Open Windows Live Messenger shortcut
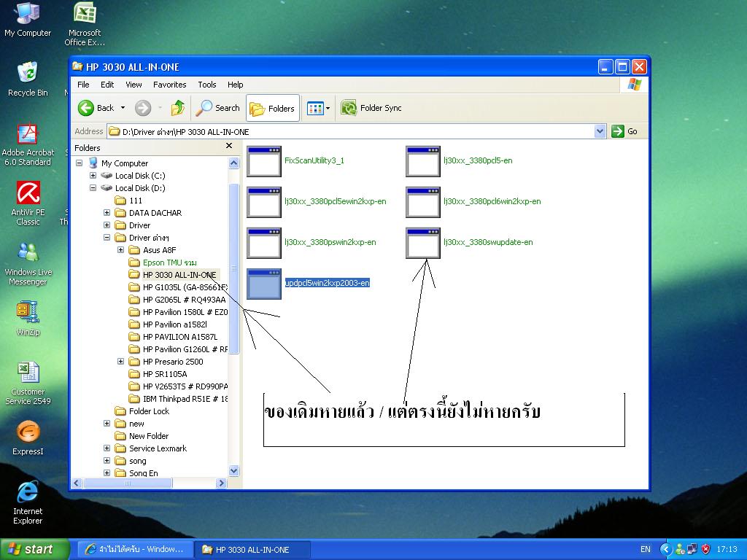747x560 pixels. (28, 264)
